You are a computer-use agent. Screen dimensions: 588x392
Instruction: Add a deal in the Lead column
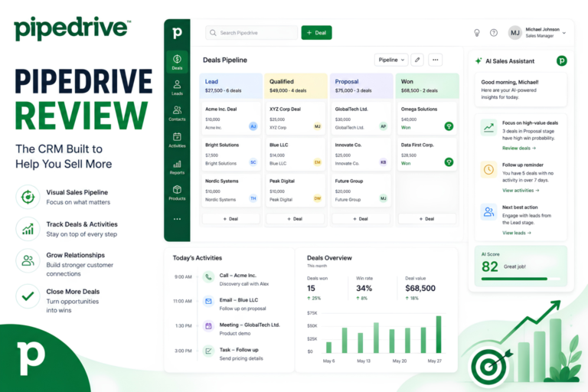230,219
